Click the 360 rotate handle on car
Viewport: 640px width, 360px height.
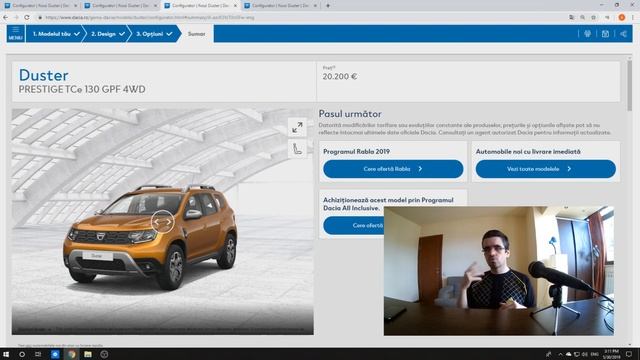coord(162,222)
